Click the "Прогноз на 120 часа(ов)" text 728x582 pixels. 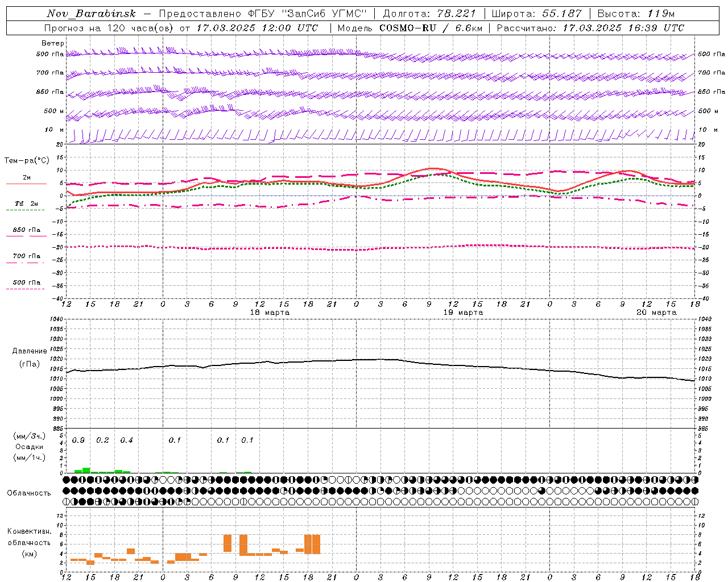pyautogui.click(x=109, y=28)
